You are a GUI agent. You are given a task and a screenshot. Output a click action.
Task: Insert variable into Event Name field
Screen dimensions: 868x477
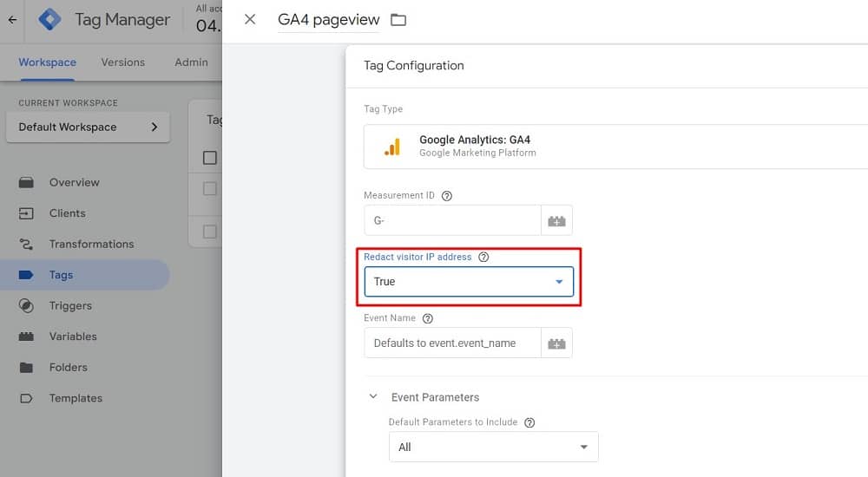557,343
